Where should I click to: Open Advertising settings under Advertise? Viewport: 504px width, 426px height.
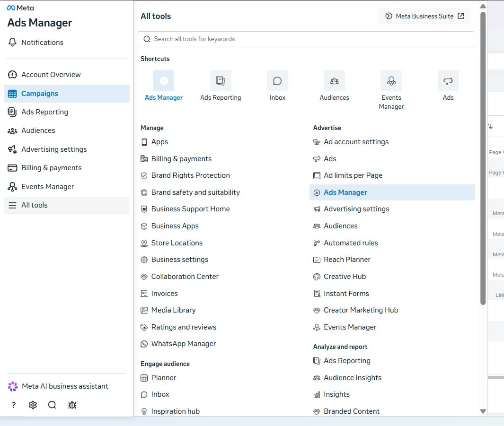tap(351, 209)
